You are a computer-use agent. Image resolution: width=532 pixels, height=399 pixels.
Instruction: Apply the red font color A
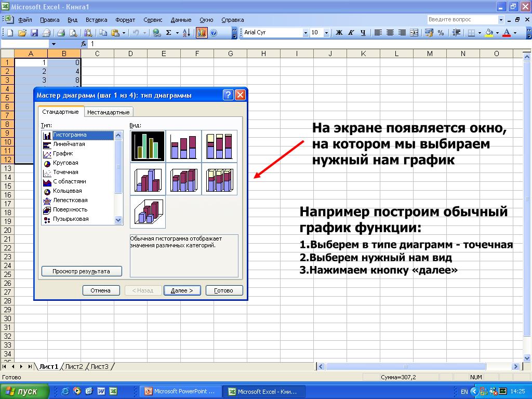tap(507, 33)
